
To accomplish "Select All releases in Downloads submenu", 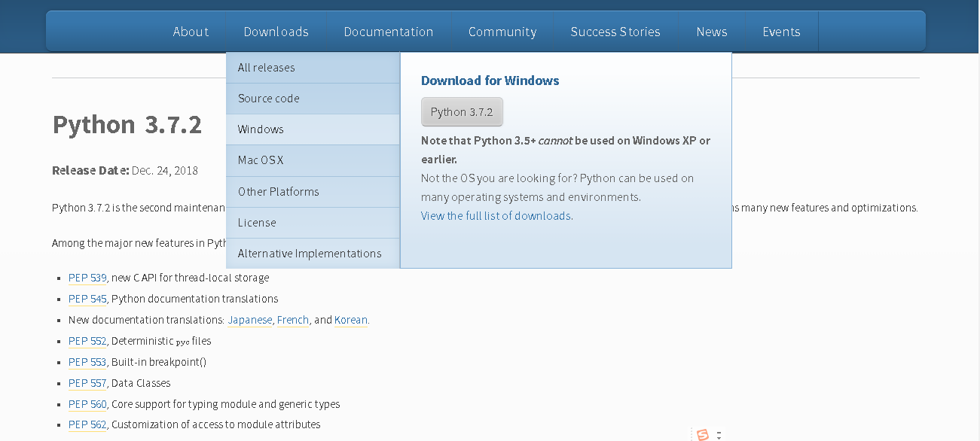I will click(267, 68).
